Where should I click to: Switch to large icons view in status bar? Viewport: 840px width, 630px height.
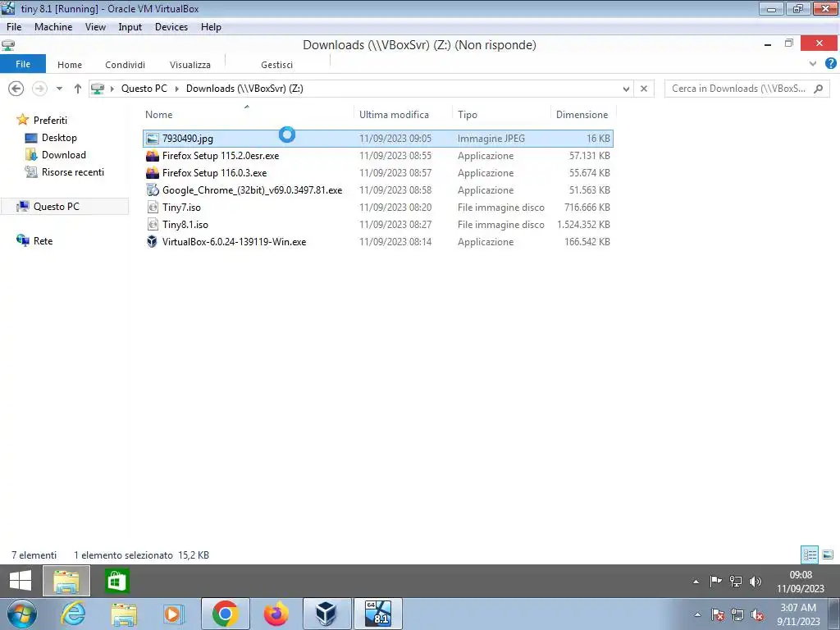pyautogui.click(x=828, y=555)
